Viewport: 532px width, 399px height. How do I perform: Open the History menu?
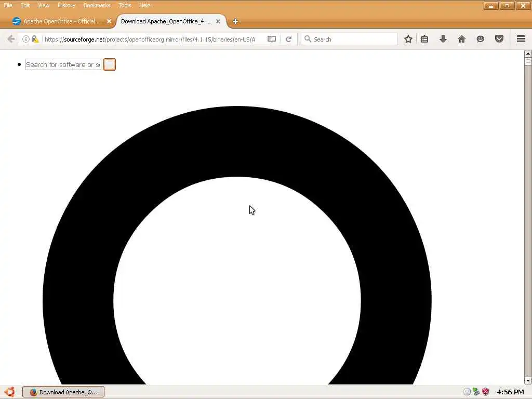pos(66,5)
